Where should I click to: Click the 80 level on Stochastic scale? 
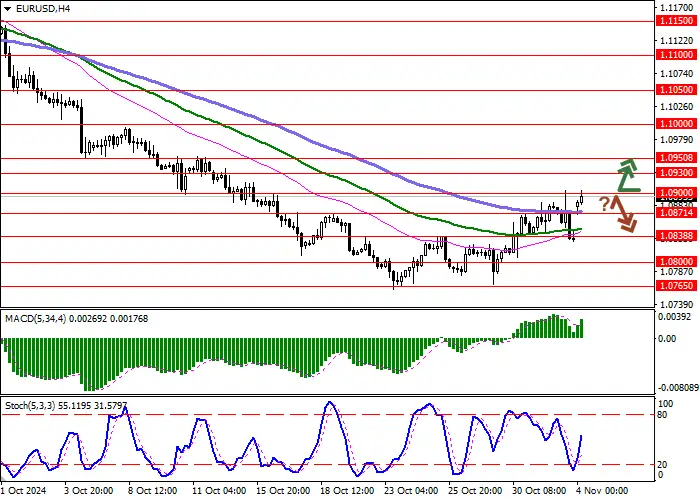pyautogui.click(x=662, y=415)
